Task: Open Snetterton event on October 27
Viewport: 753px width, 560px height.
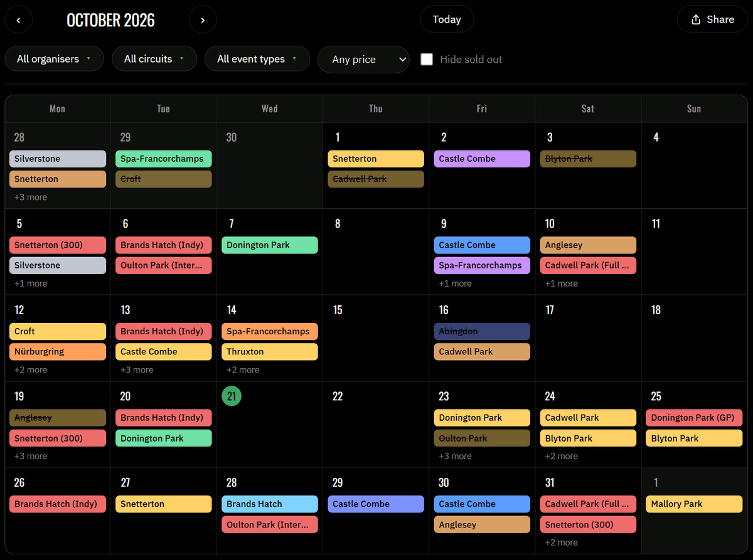Action: coord(164,504)
